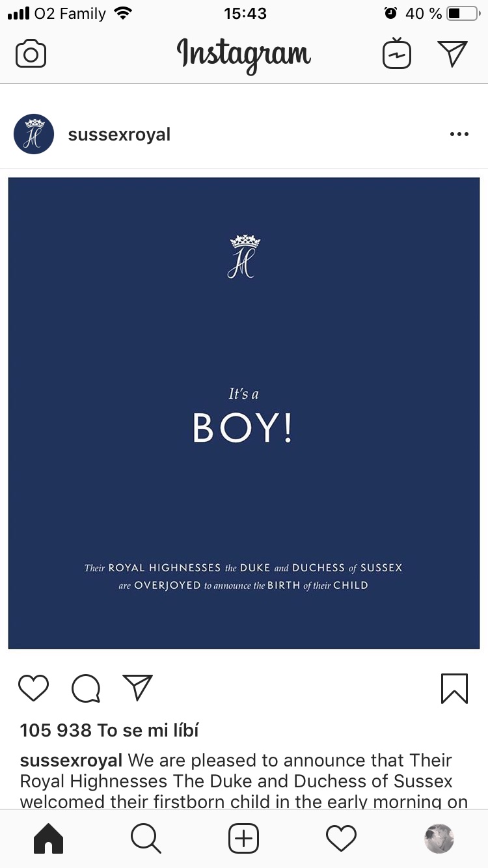Screen dimensions: 488x868
Task: Open the Search tab magnifier
Action: click(146, 839)
